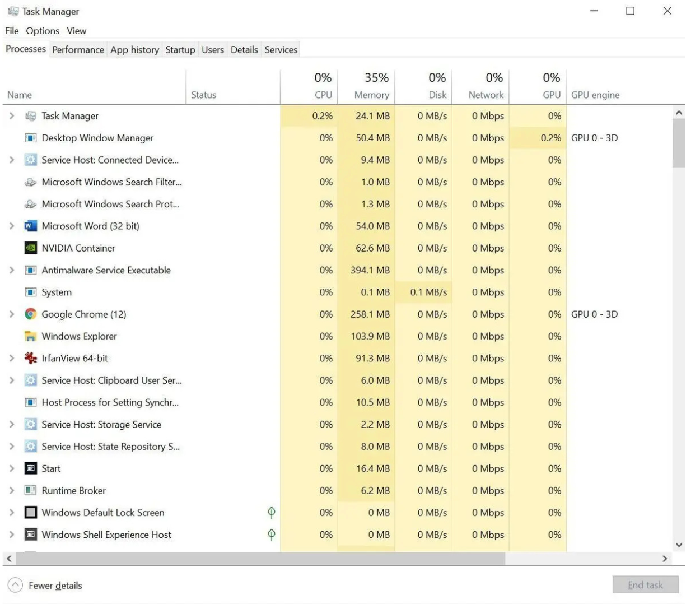The image size is (700, 604).
Task: Click the Start process icon
Action: (x=31, y=468)
